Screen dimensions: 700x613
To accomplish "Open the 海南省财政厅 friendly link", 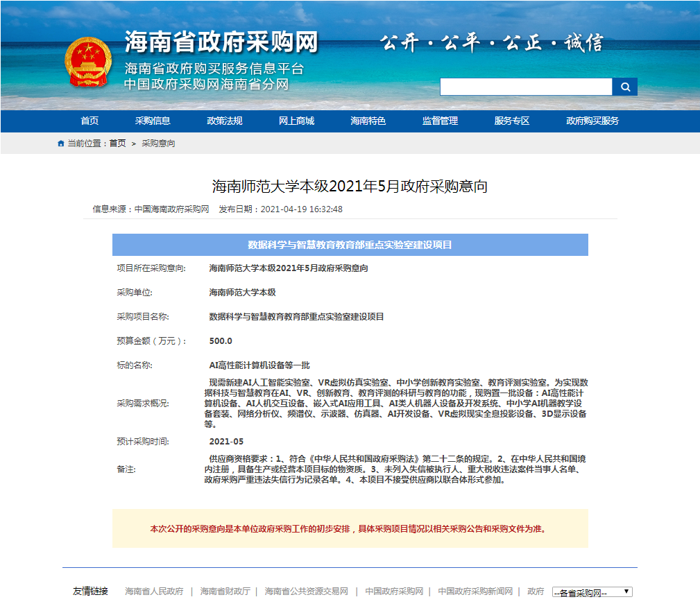I will point(225,591).
